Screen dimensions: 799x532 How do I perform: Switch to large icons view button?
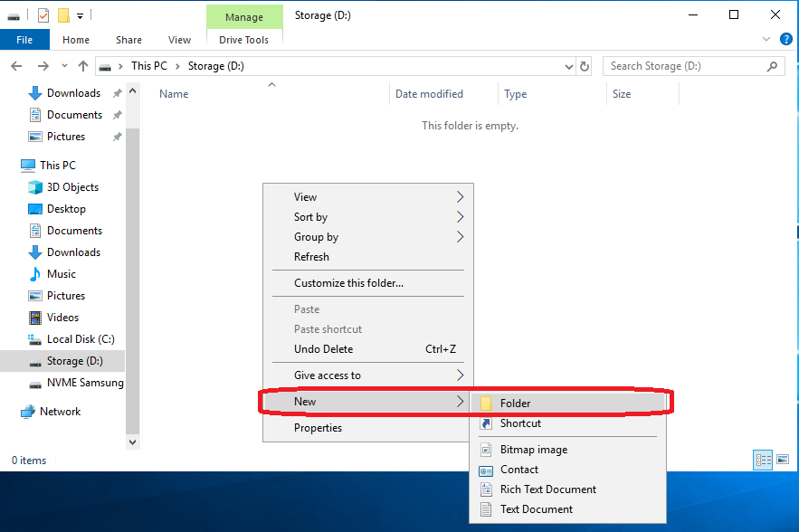click(x=781, y=460)
